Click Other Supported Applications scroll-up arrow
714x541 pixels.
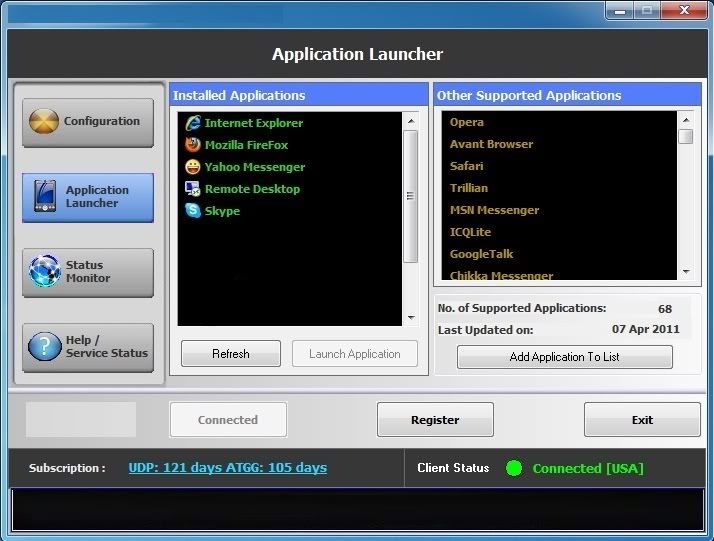(x=686, y=120)
